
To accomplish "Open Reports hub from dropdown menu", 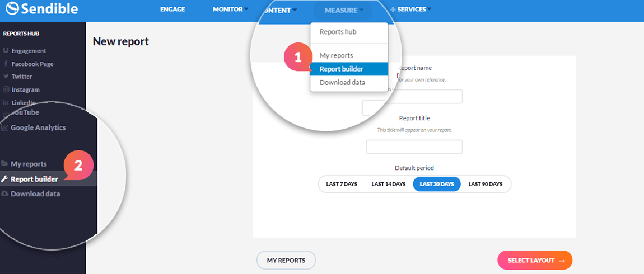I will (x=338, y=32).
